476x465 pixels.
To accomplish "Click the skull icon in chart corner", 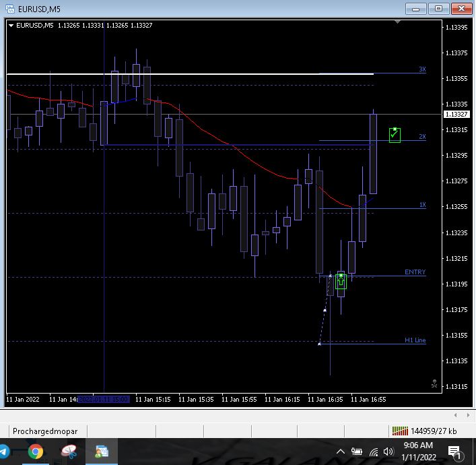I will [x=434, y=383].
